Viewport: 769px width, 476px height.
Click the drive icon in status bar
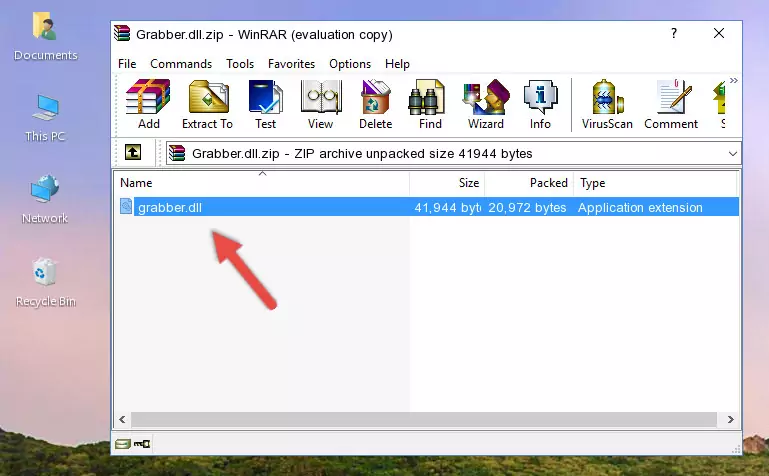point(123,444)
